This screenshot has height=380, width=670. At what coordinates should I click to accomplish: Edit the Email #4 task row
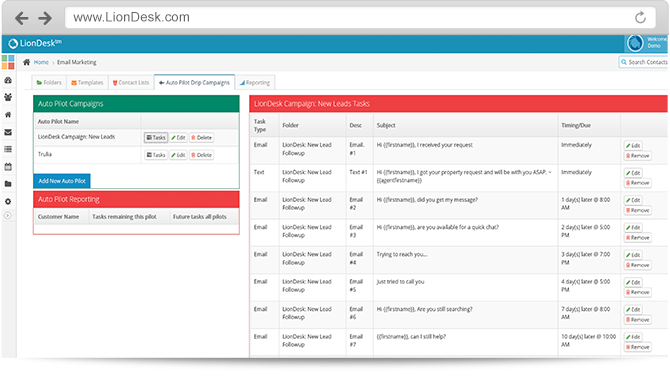pos(633,255)
